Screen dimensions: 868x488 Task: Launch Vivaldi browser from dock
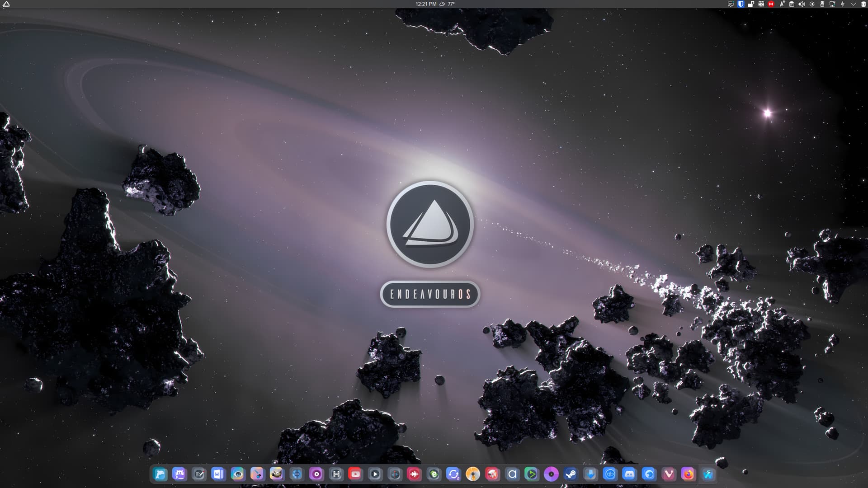pos(669,474)
